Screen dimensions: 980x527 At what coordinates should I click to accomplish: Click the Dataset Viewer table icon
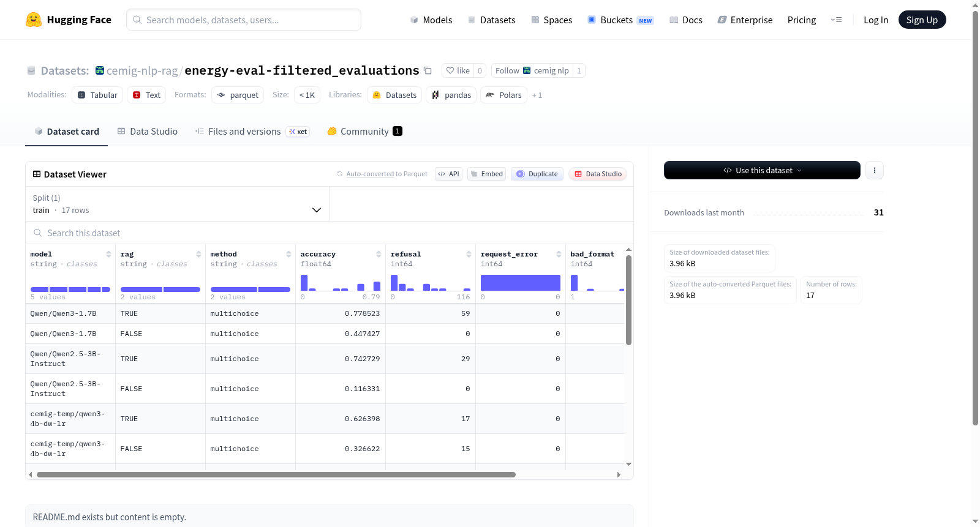pos(37,174)
